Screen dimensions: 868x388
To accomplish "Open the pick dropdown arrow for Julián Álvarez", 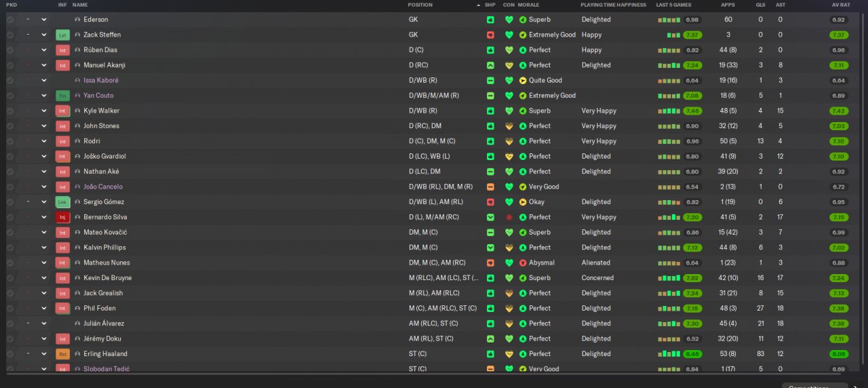I will click(44, 324).
